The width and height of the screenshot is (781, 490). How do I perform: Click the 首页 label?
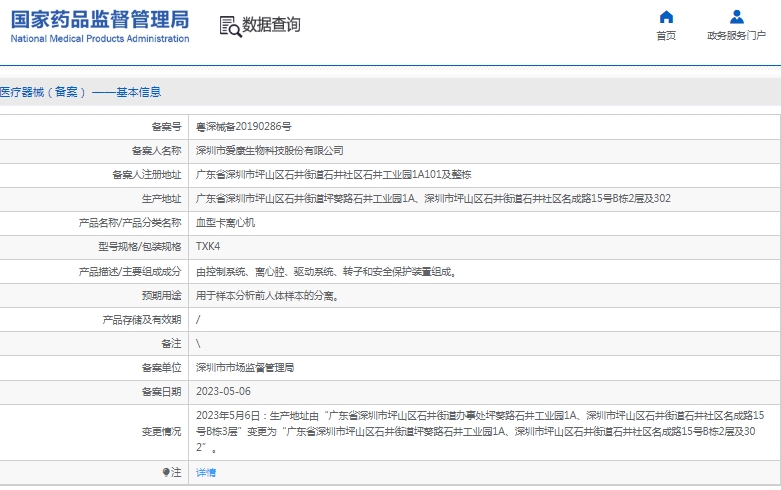tap(666, 35)
